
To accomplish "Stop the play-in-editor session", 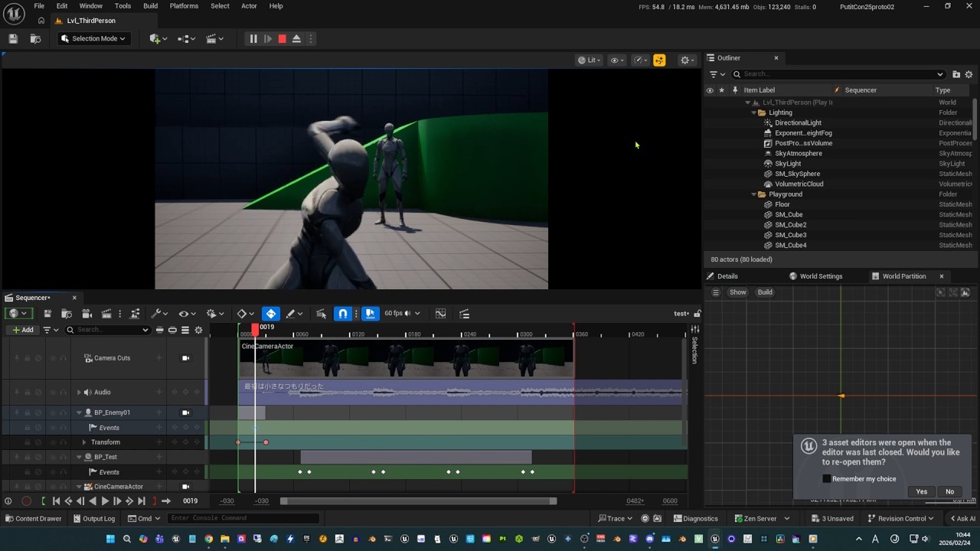I will (282, 38).
